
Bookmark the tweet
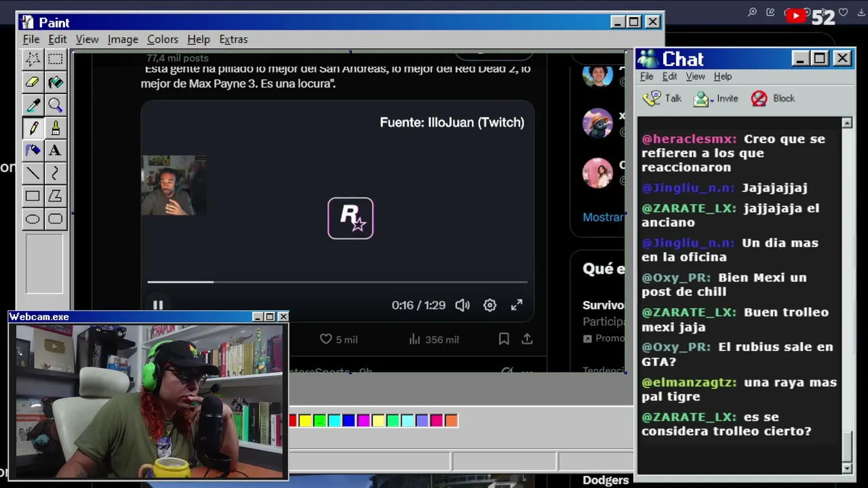click(x=504, y=339)
